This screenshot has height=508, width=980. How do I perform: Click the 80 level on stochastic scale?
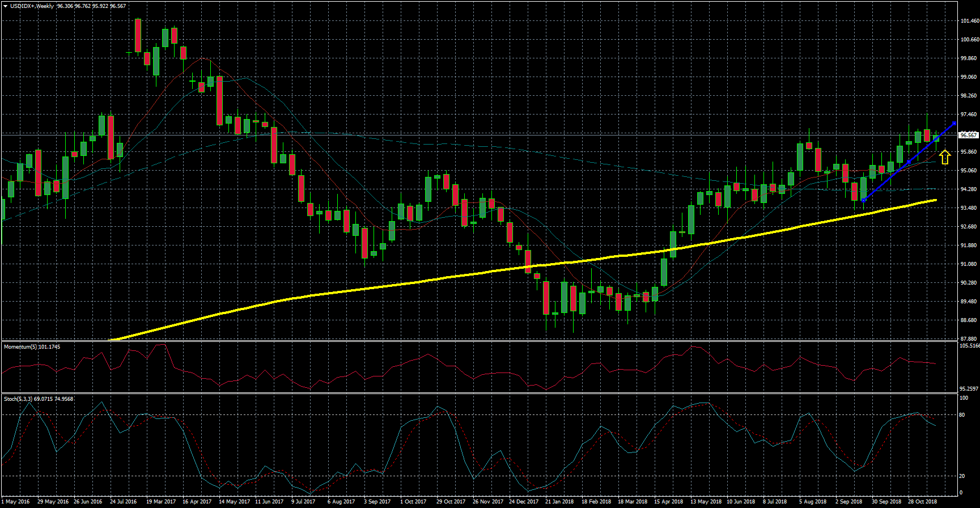[962, 415]
